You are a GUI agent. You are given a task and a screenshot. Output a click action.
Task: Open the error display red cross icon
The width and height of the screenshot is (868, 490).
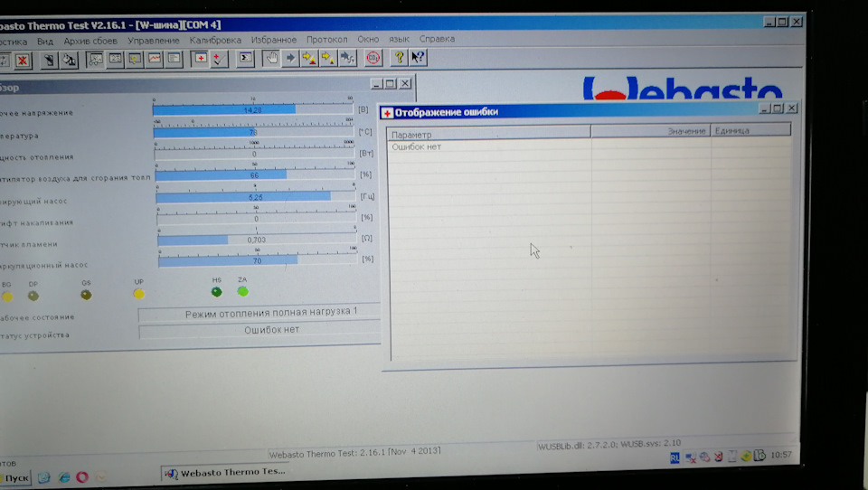coord(201,59)
